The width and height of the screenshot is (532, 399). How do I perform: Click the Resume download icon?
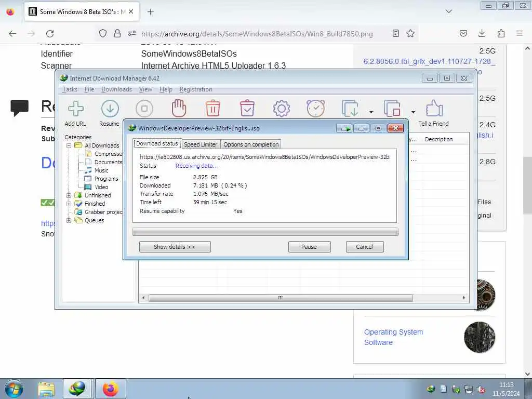pos(110,109)
